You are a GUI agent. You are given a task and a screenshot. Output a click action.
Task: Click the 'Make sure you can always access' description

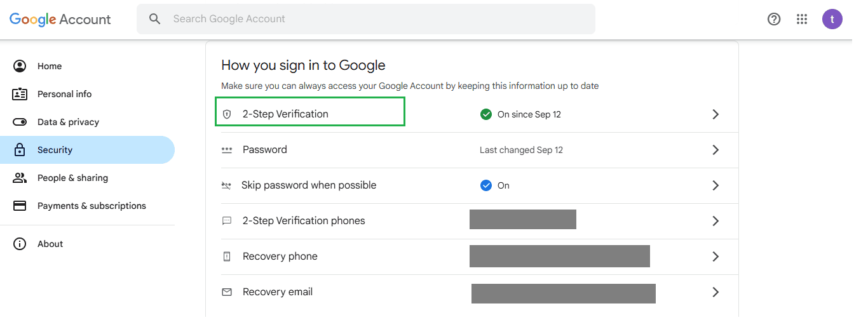tap(410, 86)
